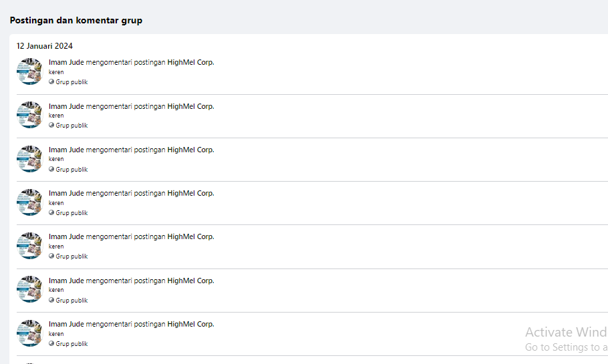Click the Imam Jude name in the fourth entry
This screenshot has height=364, width=608.
pos(66,193)
